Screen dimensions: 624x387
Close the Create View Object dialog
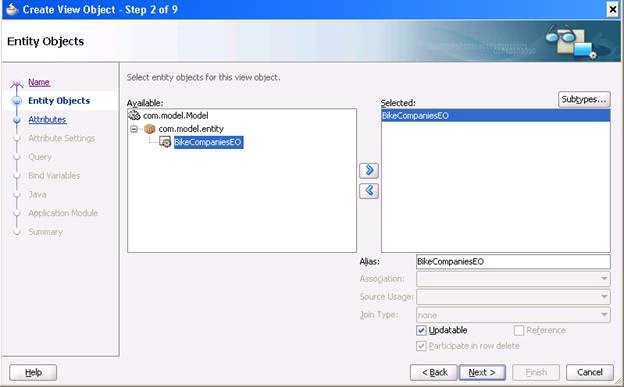[x=612, y=9]
